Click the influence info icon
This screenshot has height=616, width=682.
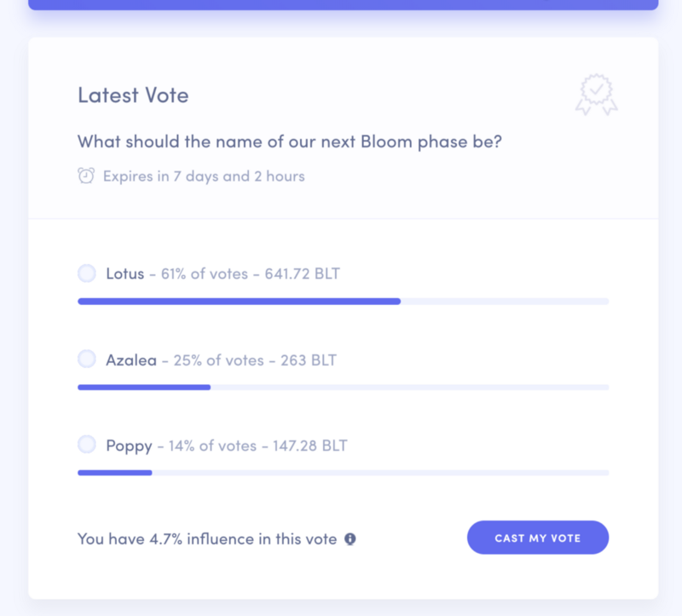[350, 539]
